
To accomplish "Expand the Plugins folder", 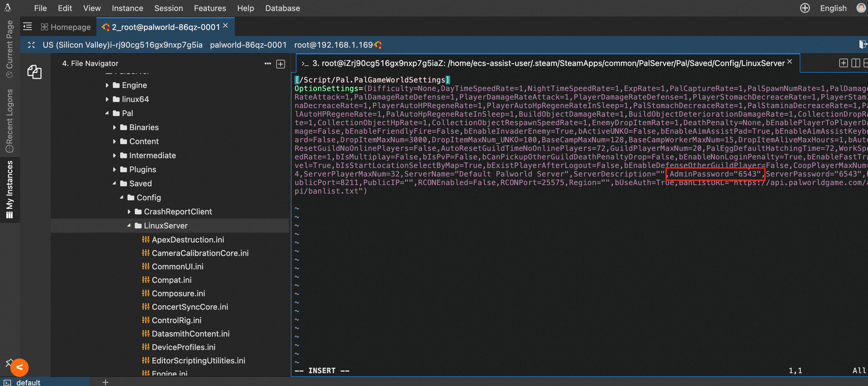I will point(114,169).
